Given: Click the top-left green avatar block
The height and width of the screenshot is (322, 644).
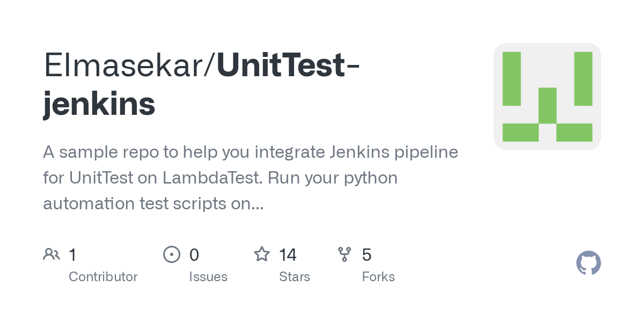Looking at the screenshot, I should (x=511, y=79).
